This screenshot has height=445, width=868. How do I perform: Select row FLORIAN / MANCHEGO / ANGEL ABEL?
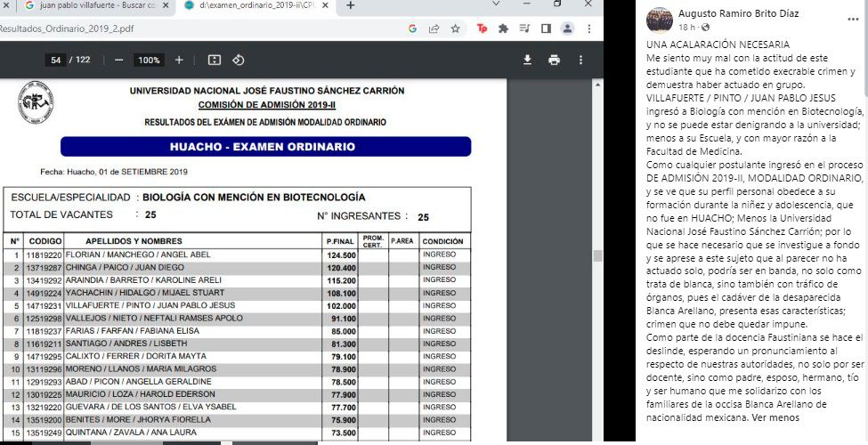pyautogui.click(x=237, y=255)
